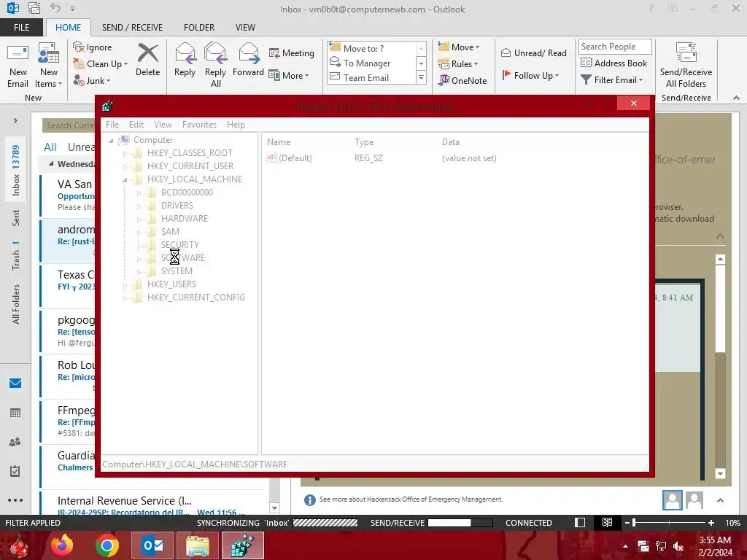The width and height of the screenshot is (747, 560).
Task: Switch to Reading view in status bar
Action: (607, 523)
